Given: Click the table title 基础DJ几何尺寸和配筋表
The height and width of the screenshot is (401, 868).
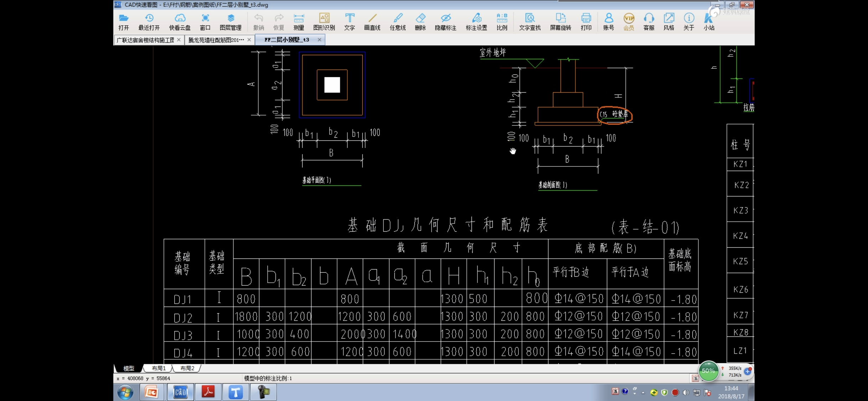Looking at the screenshot, I should coord(448,225).
